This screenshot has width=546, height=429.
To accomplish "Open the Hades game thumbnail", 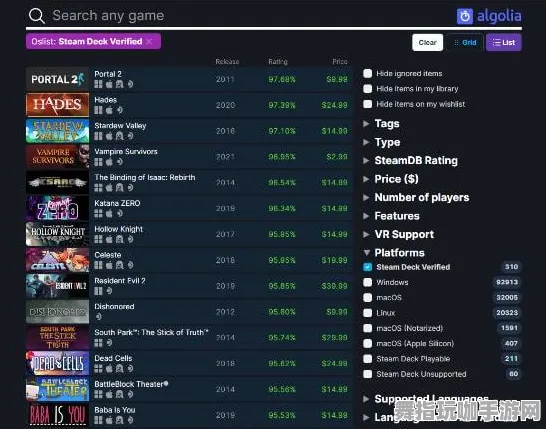I will [57, 105].
